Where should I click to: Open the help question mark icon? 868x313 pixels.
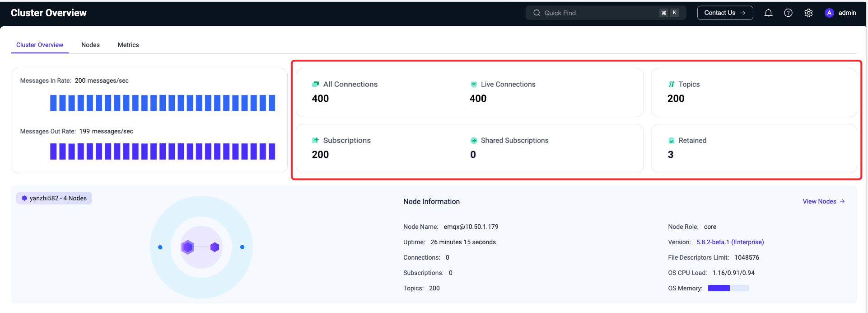click(x=788, y=13)
